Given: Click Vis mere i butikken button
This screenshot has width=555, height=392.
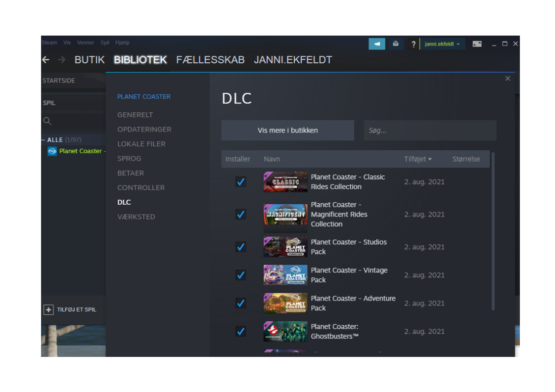Looking at the screenshot, I should 288,130.
